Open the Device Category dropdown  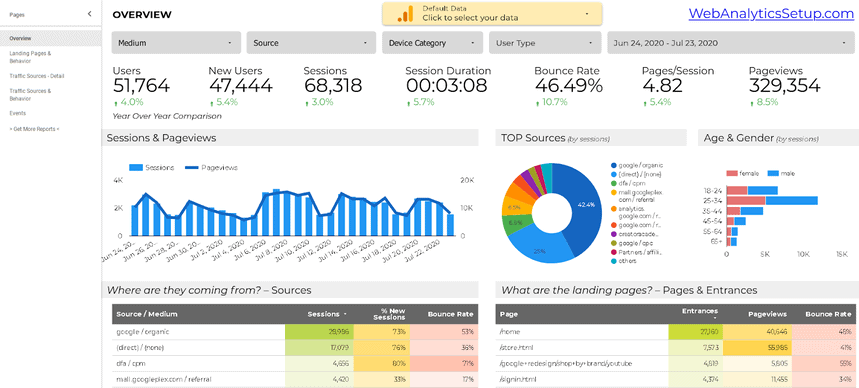pyautogui.click(x=432, y=43)
